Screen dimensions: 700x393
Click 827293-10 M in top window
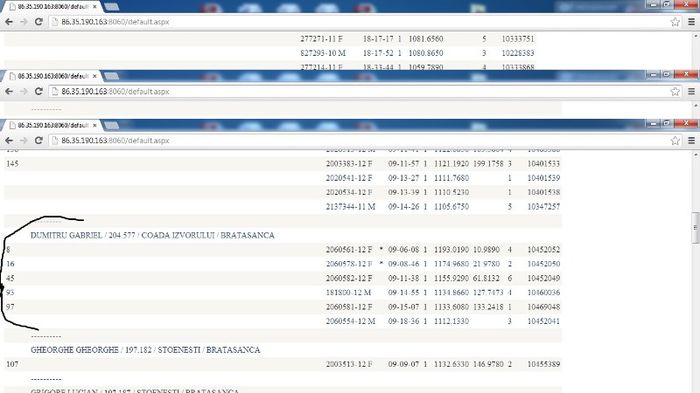coord(323,53)
